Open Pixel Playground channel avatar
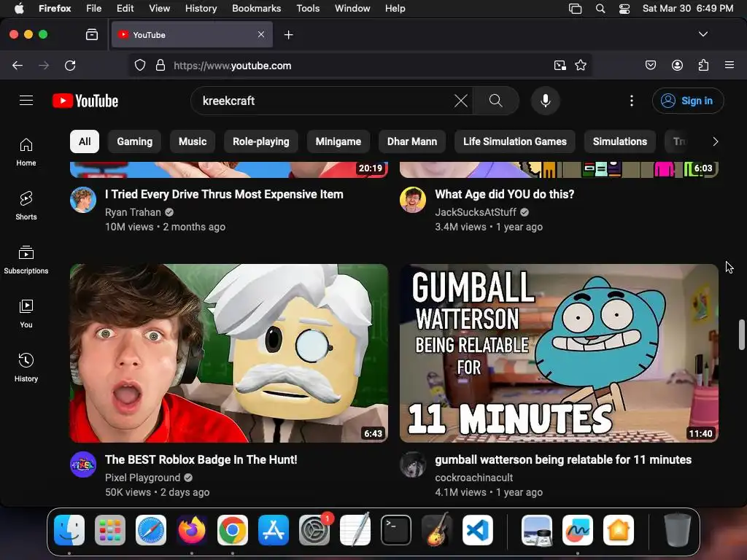The width and height of the screenshot is (747, 560). pyautogui.click(x=83, y=464)
